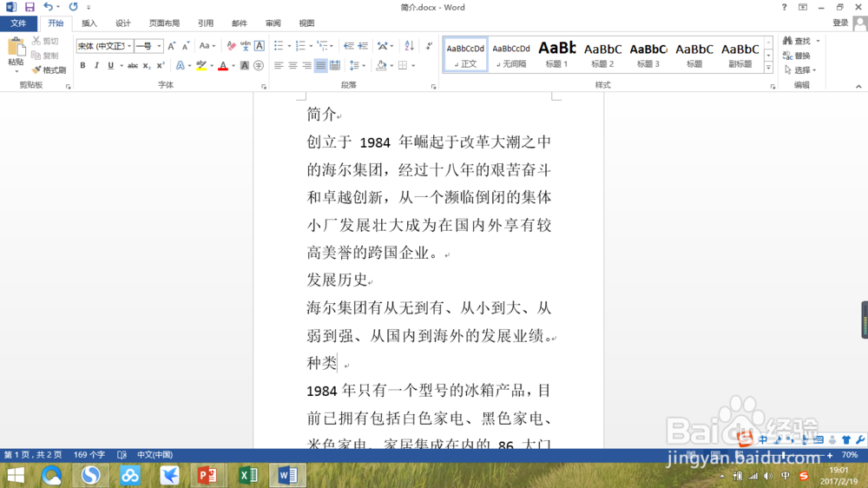Click the 169 个字 word count
The image size is (868, 488).
(x=89, y=455)
